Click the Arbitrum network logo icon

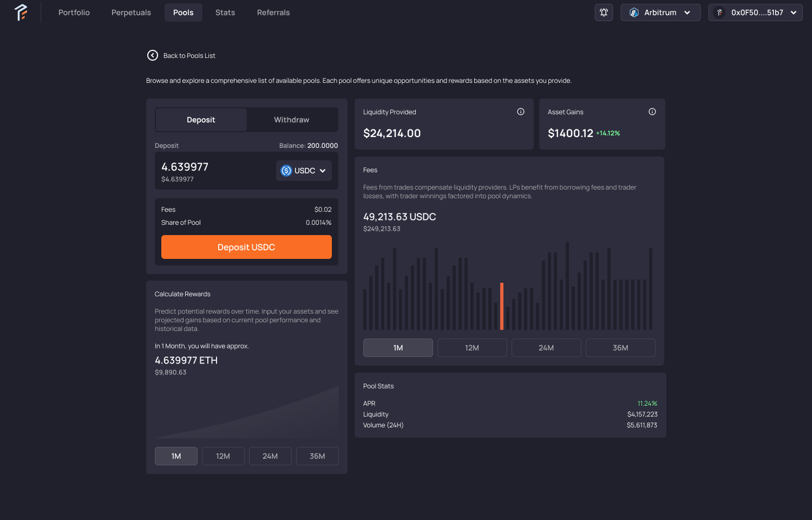[x=634, y=12]
